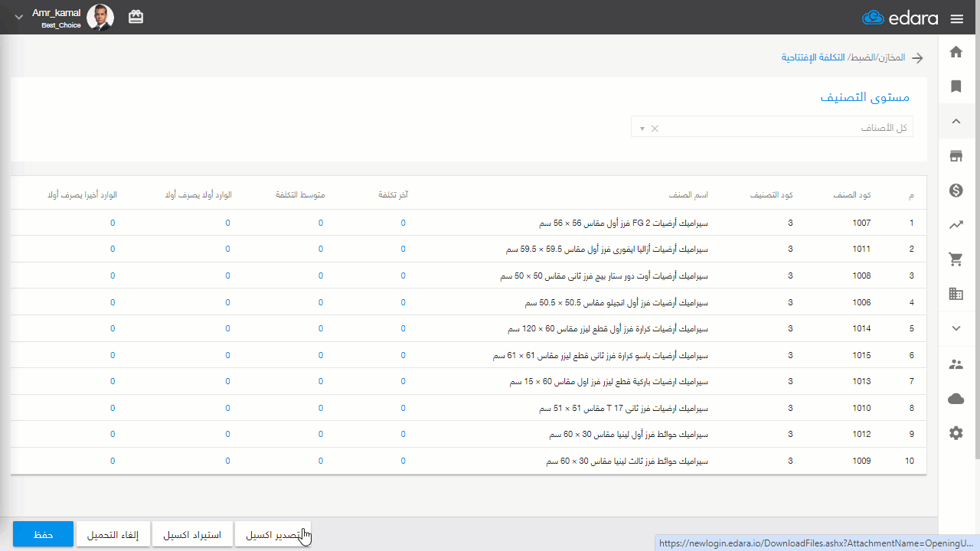
Task: Select item code 1012 cell
Action: (x=861, y=435)
